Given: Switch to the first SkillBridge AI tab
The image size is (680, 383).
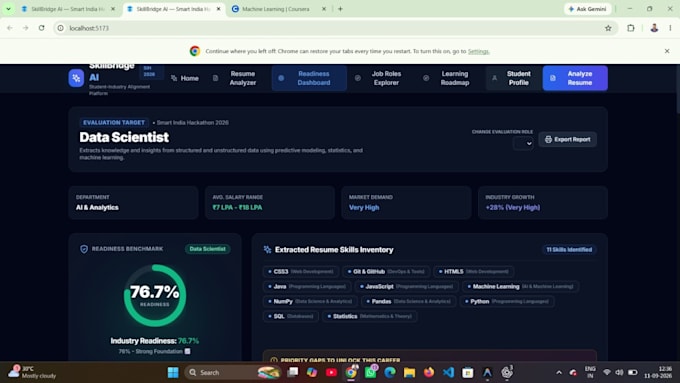Looking at the screenshot, I should click(68, 9).
